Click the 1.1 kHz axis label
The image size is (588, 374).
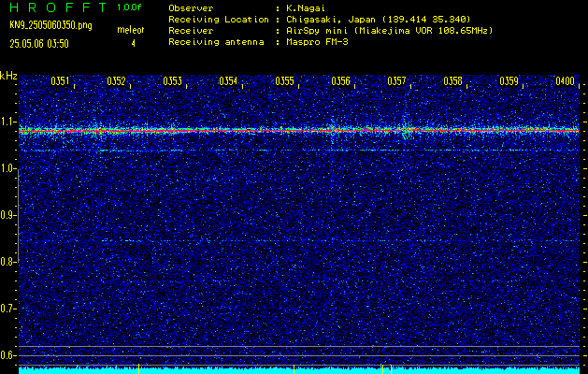point(7,122)
